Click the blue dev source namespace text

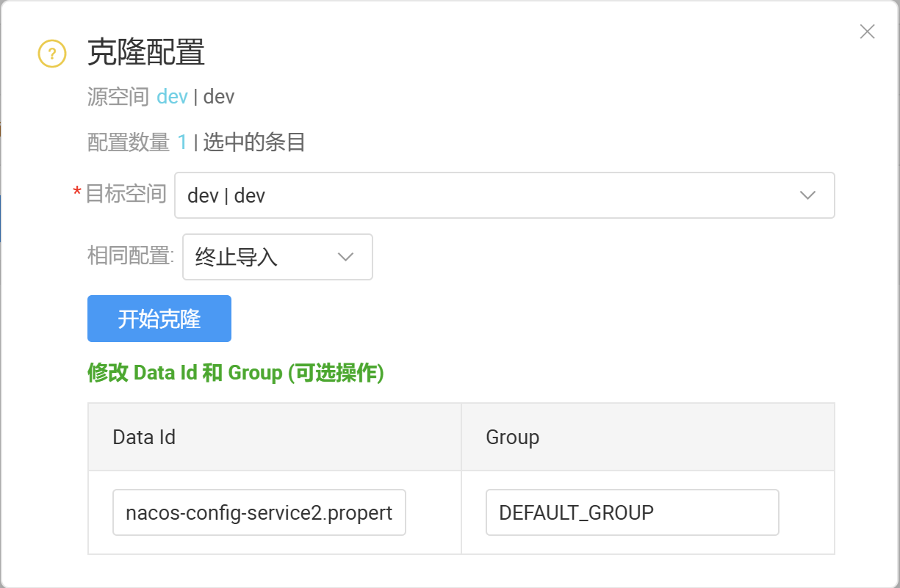173,96
